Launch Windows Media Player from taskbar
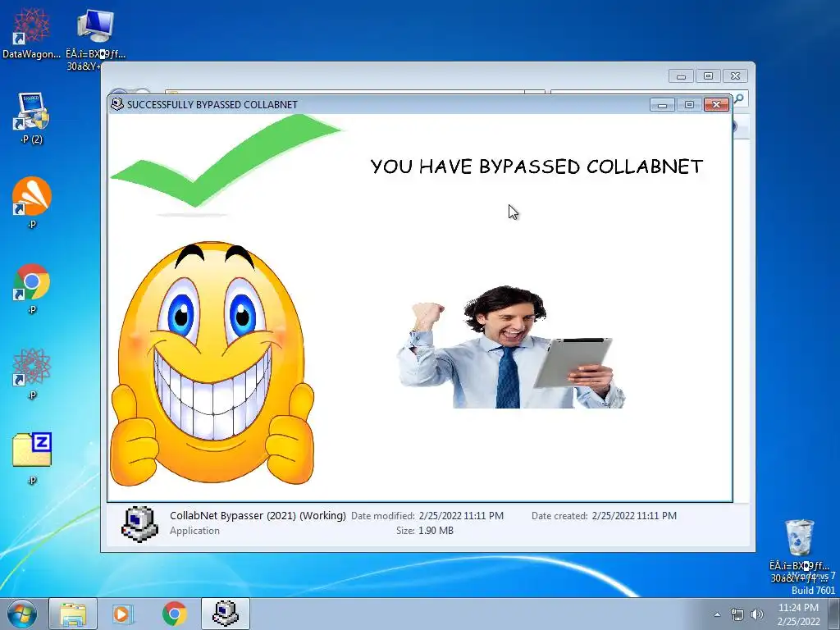Viewport: 840px width, 630px height. pos(122,614)
